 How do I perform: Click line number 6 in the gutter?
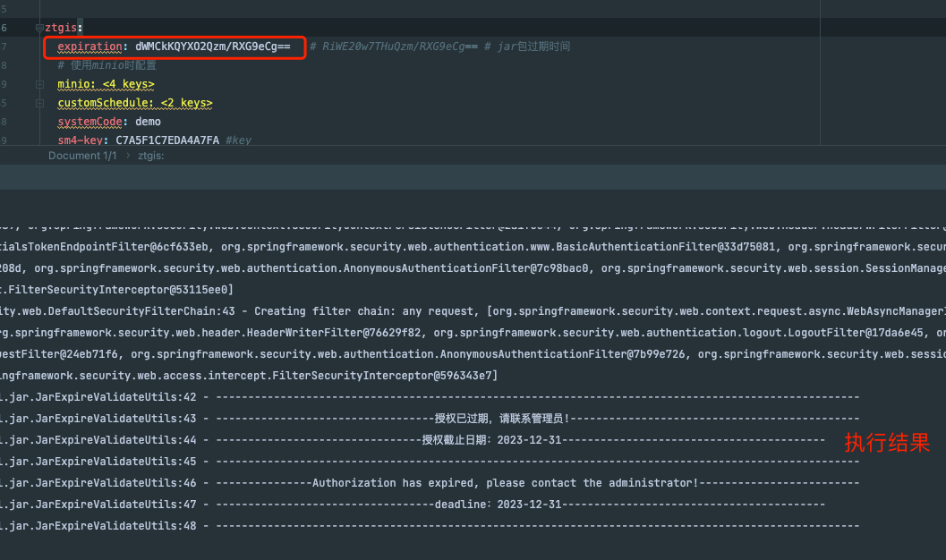[x=4, y=28]
